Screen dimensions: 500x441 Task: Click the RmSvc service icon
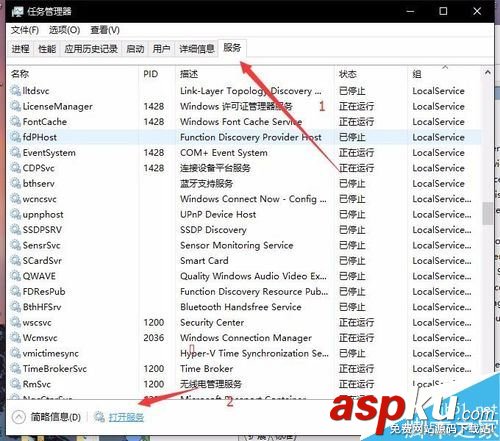(x=16, y=384)
